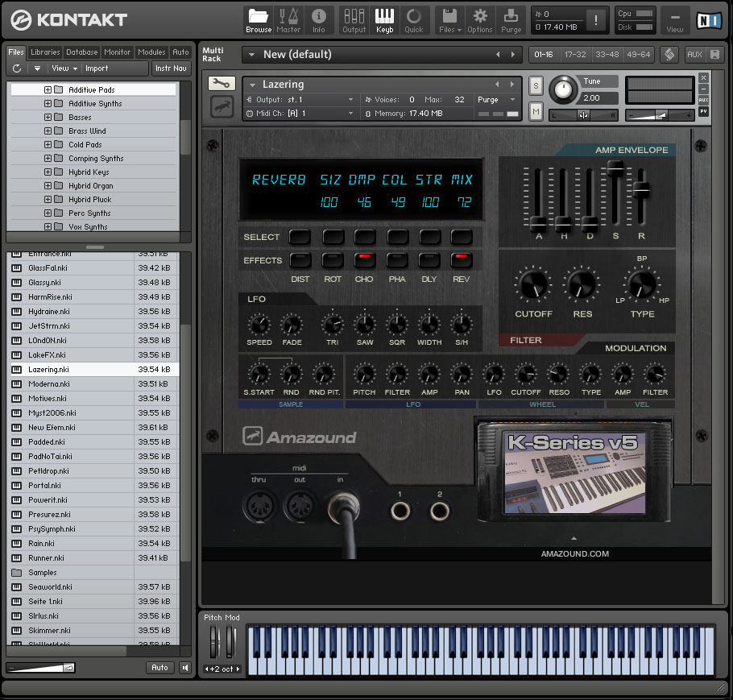Toggle the Keyb on-screen keyboard
The image size is (733, 700).
click(x=384, y=21)
